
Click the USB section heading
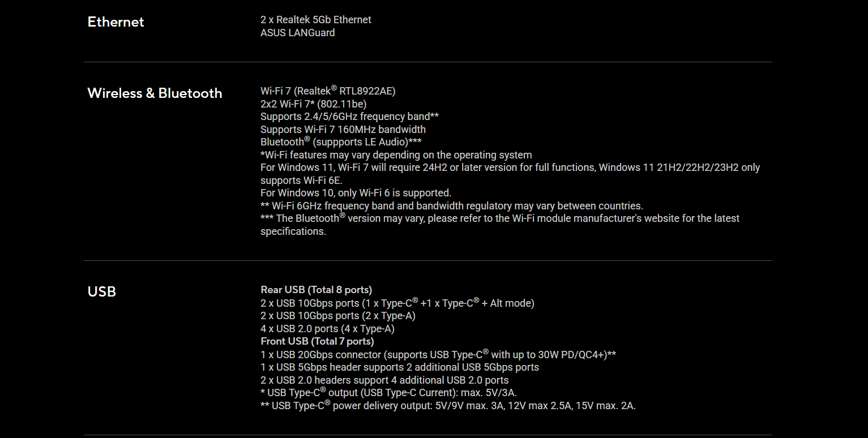[x=102, y=292]
